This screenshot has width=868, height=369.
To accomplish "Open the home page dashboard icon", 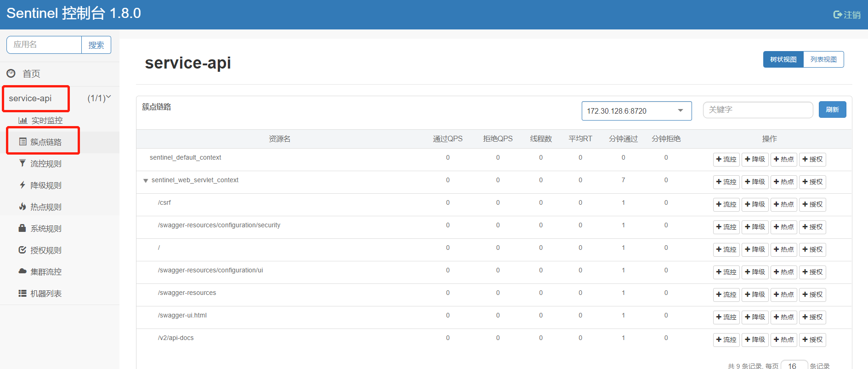I will coord(11,73).
